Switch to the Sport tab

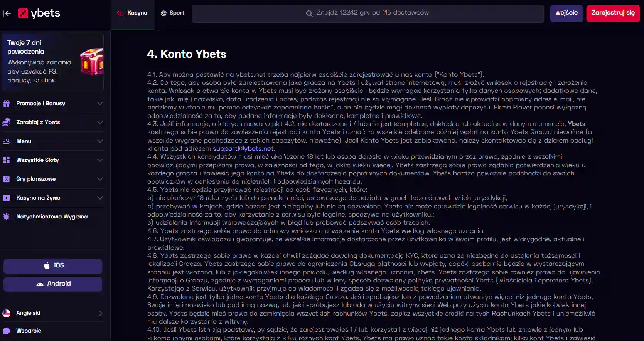172,13
